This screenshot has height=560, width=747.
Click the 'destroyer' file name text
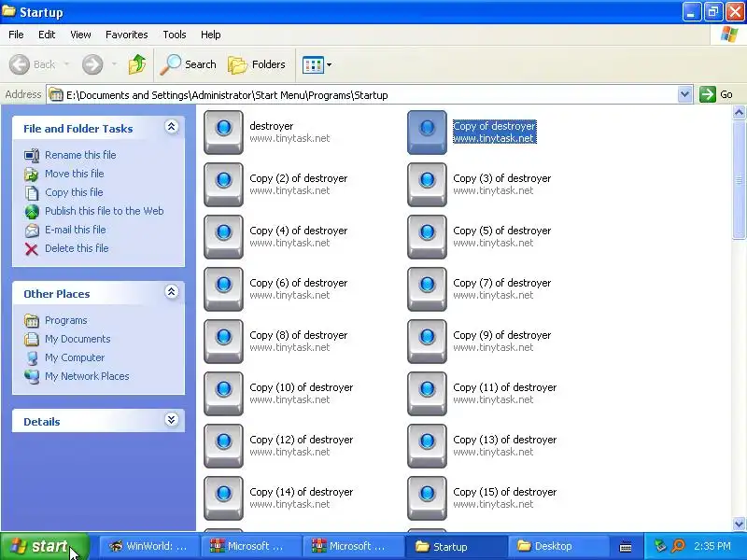pyautogui.click(x=271, y=126)
